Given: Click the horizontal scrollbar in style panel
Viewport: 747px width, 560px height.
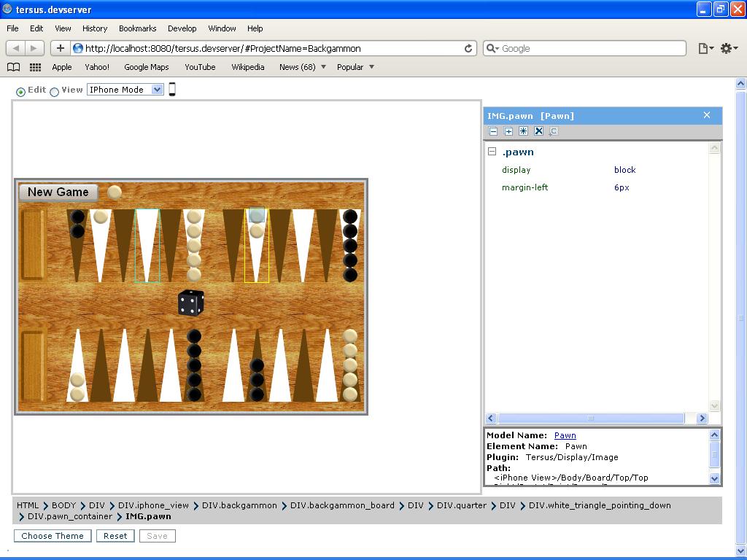Looking at the screenshot, I should [590, 419].
